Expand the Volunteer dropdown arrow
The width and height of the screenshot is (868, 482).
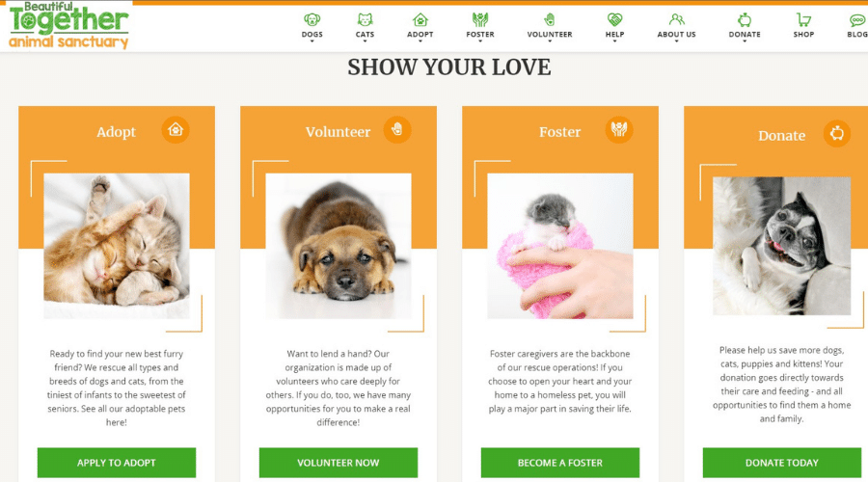point(549,41)
